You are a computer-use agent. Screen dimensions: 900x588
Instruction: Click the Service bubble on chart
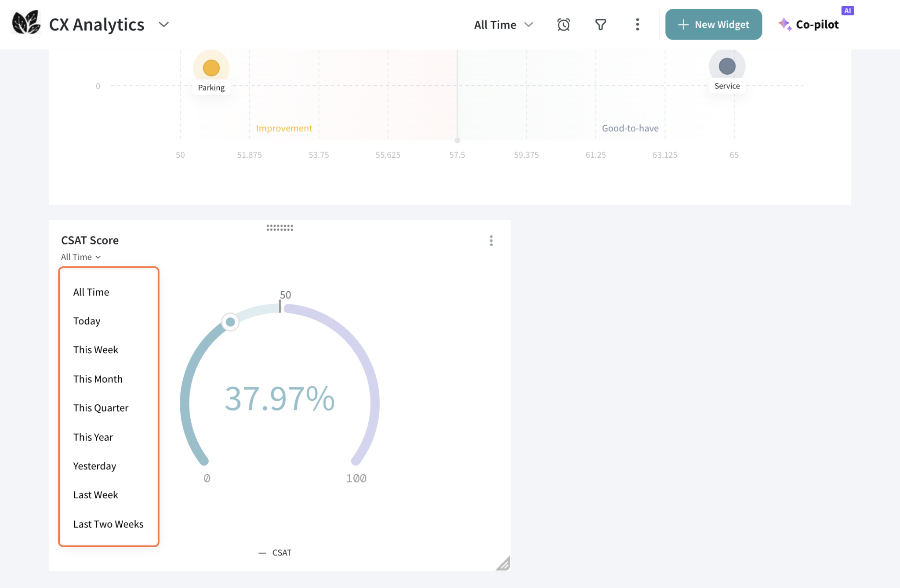[x=727, y=66]
